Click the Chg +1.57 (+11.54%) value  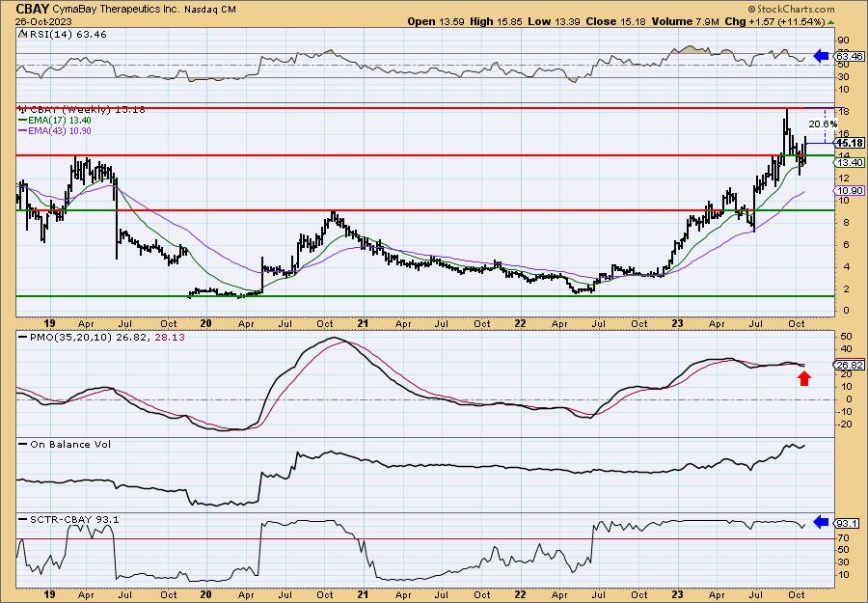click(x=774, y=21)
